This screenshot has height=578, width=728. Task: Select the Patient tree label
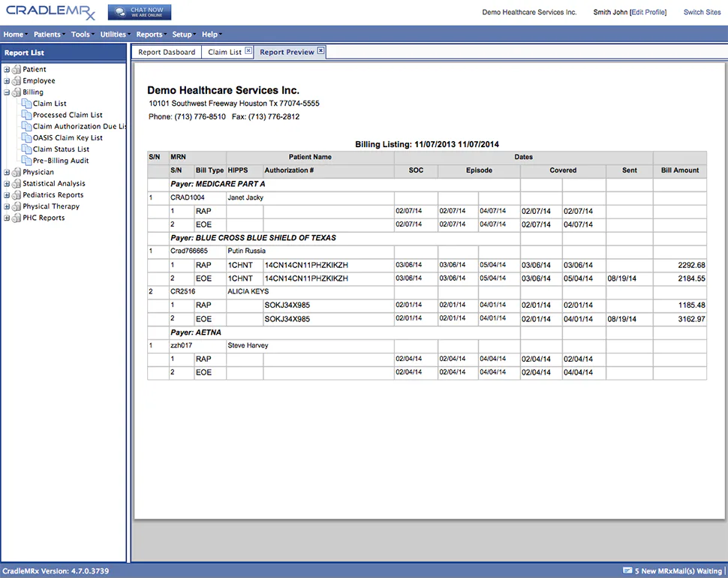click(35, 70)
